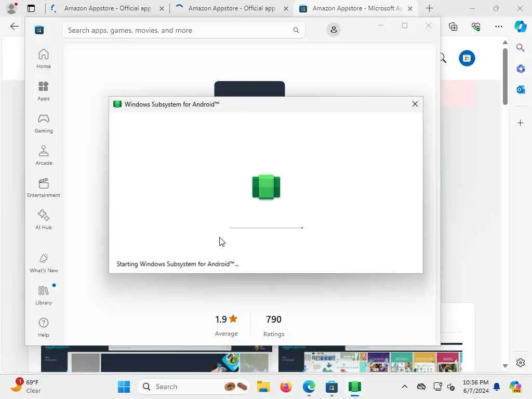
Task: Open Copilot preview from taskbar
Action: click(515, 387)
